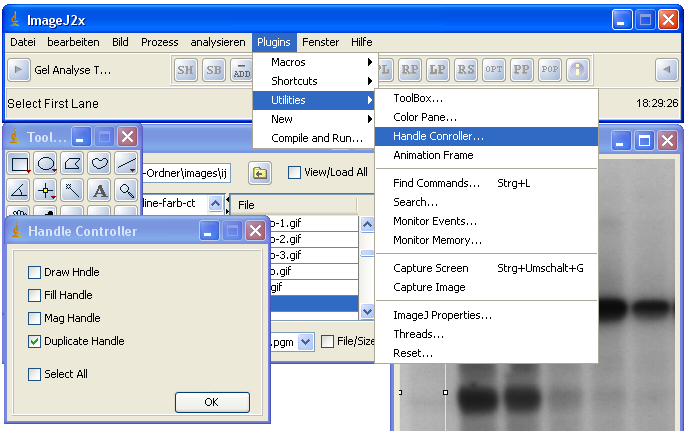Click OK in Handle Controller dialog
Viewport: 687px width, 431px height.
[x=212, y=402]
